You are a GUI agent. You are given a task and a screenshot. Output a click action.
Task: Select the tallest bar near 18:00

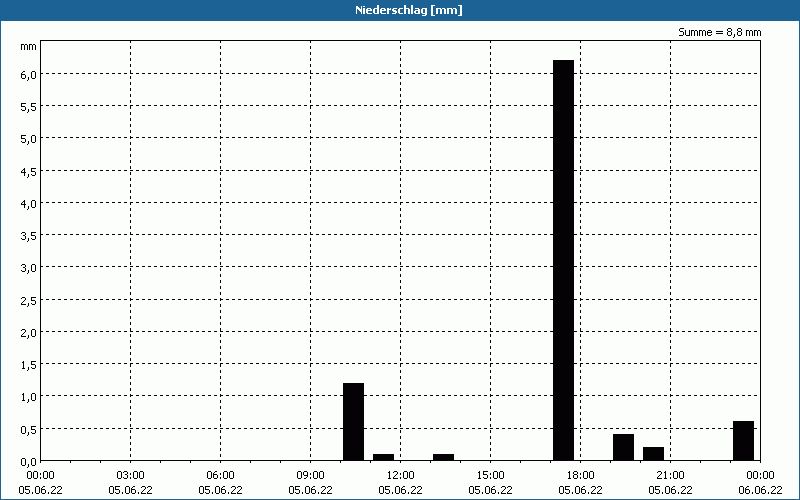pos(563,260)
